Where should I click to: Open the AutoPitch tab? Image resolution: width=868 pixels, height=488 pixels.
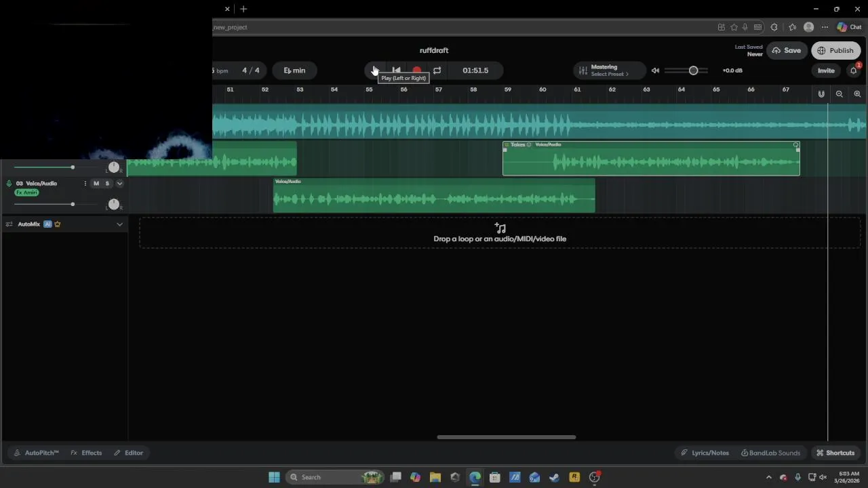(x=36, y=453)
